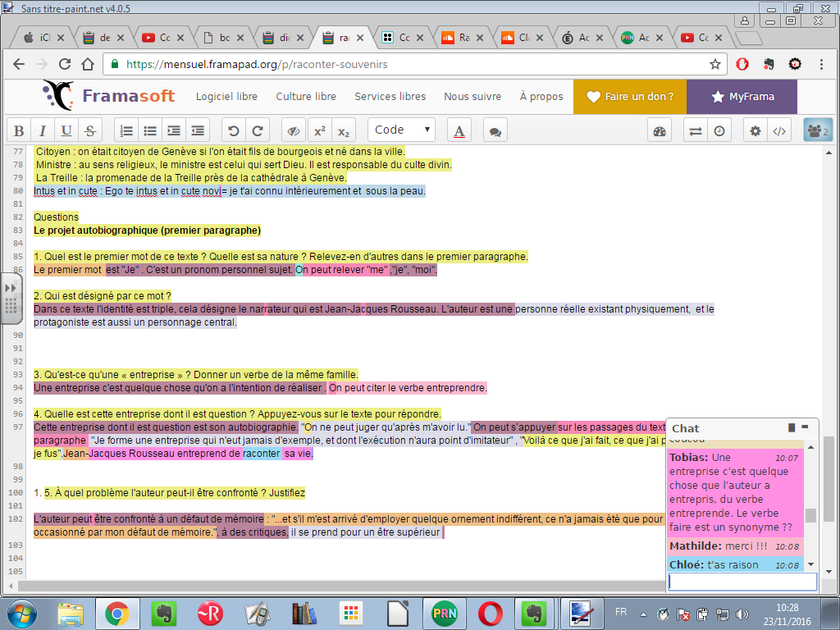Click the word 'raconter' highlighted in blue
Image resolution: width=840 pixels, height=630 pixels.
pyautogui.click(x=262, y=453)
